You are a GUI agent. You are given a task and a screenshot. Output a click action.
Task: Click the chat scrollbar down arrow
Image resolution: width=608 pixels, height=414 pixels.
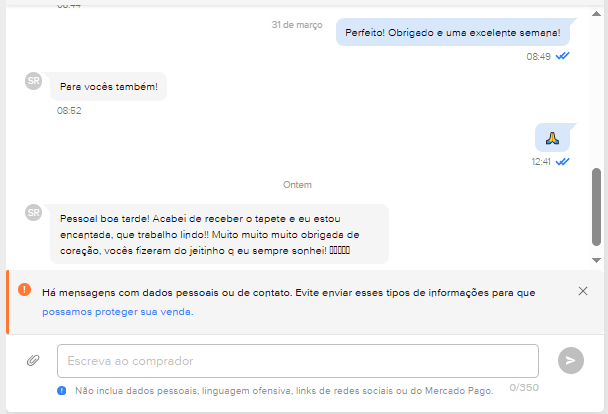pos(596,260)
